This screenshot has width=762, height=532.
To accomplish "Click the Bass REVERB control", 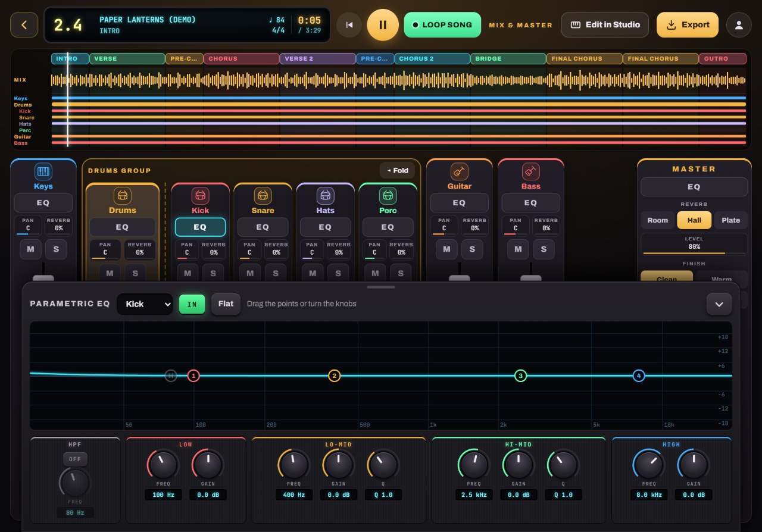I will 546,225.
